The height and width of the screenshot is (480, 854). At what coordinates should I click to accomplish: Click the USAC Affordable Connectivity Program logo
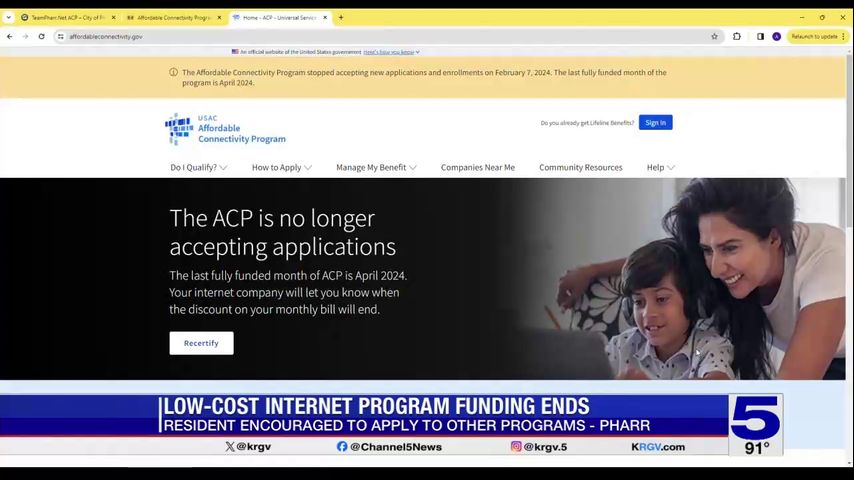tap(225, 129)
